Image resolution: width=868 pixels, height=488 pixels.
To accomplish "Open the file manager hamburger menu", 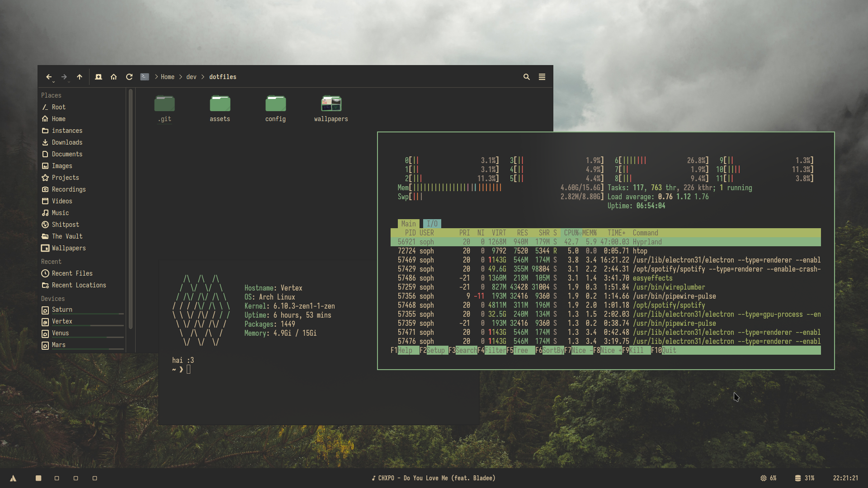I will tap(542, 77).
